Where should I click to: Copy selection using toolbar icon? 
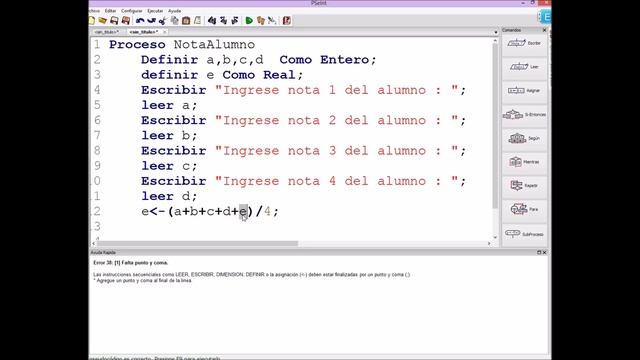(174, 20)
